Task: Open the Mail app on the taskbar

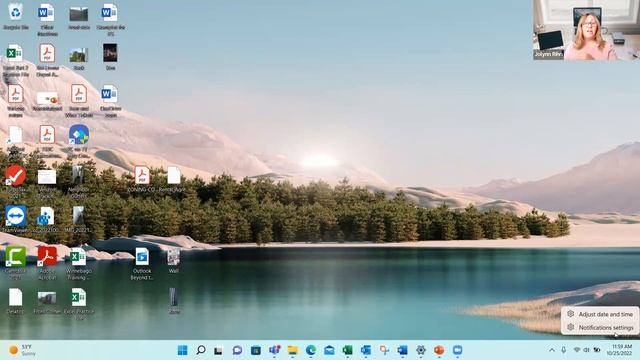Action: pos(329,350)
